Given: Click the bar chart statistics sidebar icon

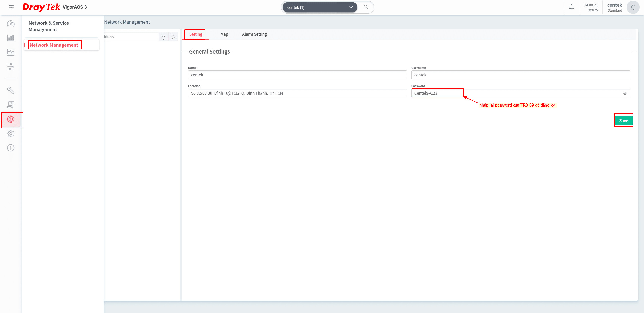Looking at the screenshot, I should [11, 38].
